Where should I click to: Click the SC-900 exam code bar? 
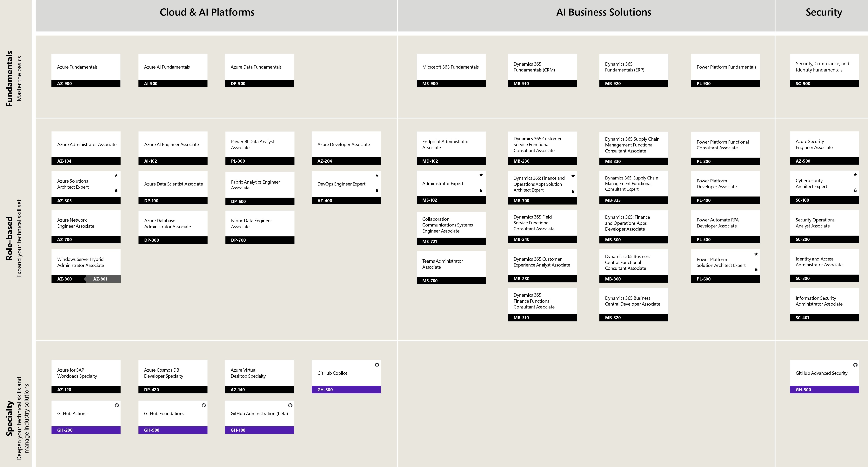(824, 84)
